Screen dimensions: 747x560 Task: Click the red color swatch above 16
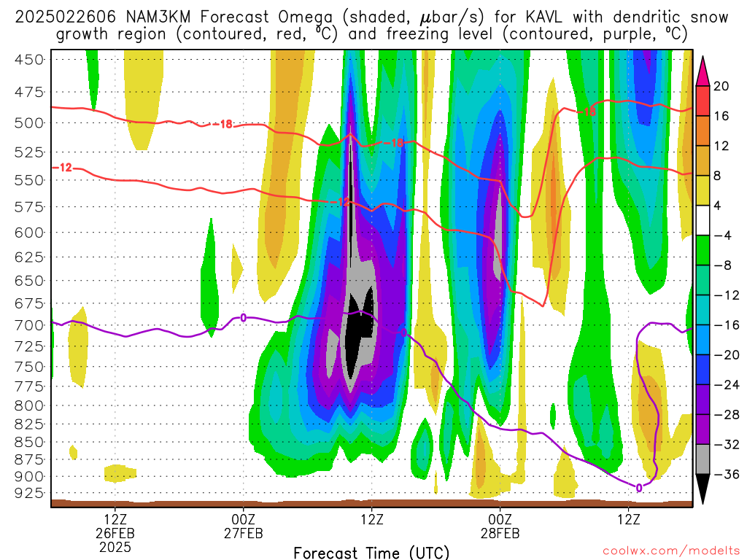703,101
